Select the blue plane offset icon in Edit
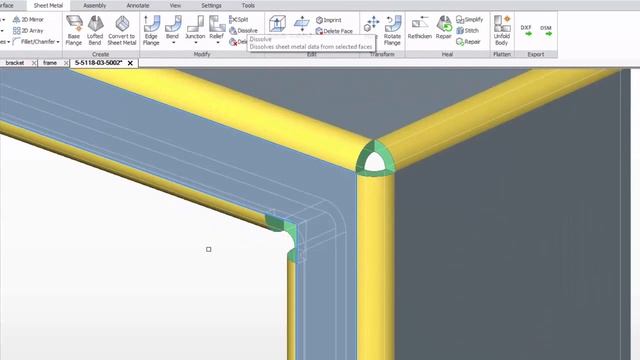The width and height of the screenshot is (640, 360). pos(302,24)
